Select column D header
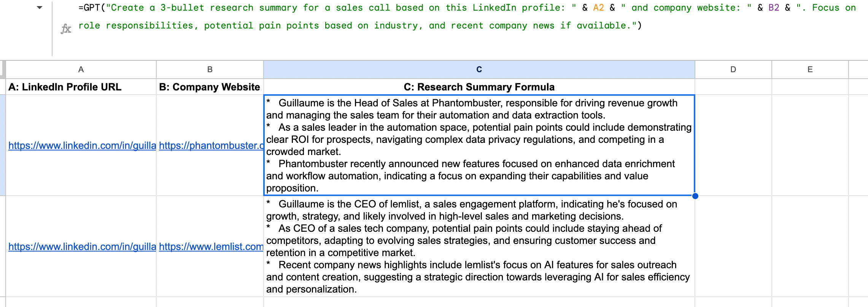This screenshot has height=307, width=868. click(733, 70)
